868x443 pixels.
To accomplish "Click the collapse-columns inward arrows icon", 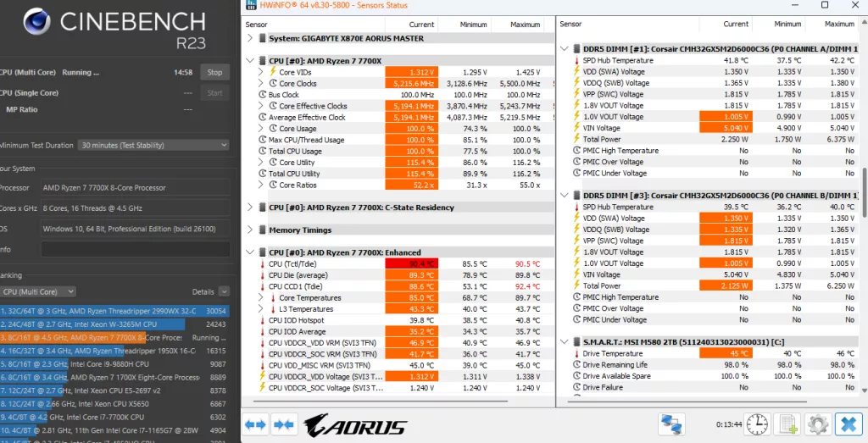I will pos(284,424).
